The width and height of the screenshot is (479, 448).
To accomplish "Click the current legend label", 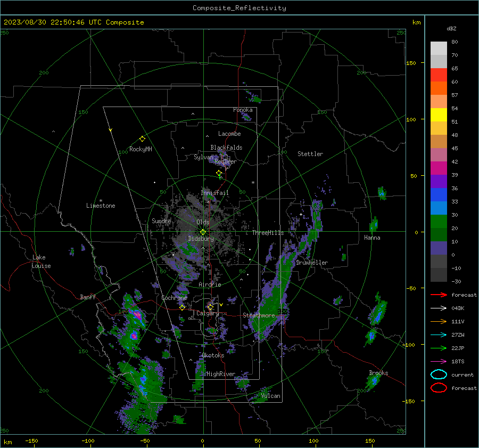I will 463,374.
